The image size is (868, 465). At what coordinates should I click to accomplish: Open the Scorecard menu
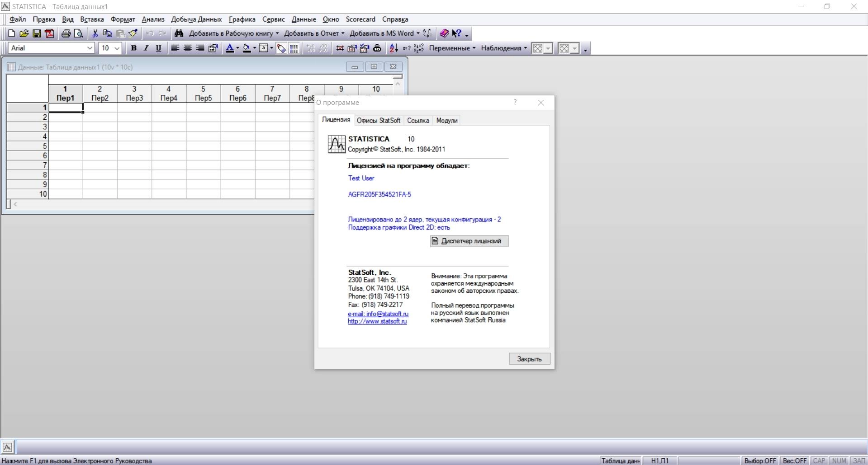pos(360,19)
